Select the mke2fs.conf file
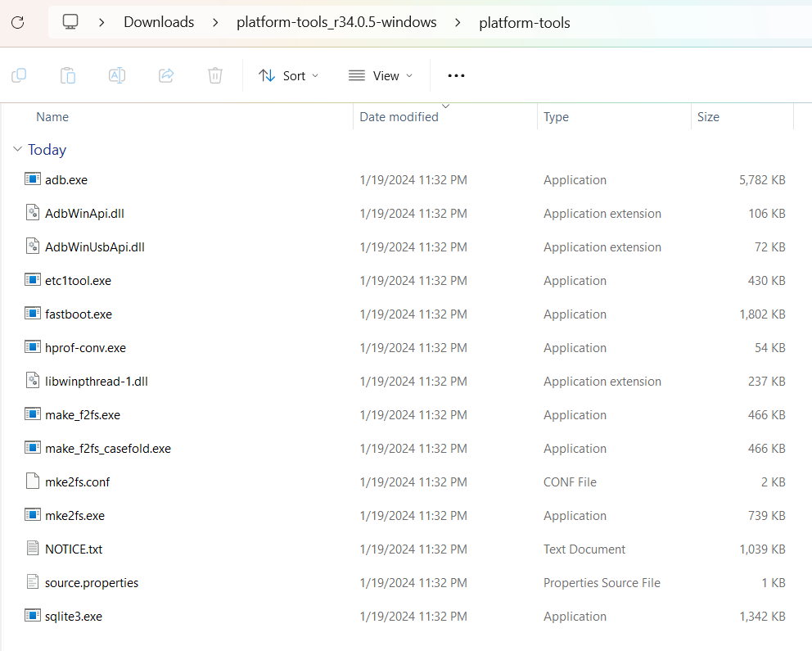 coord(77,481)
